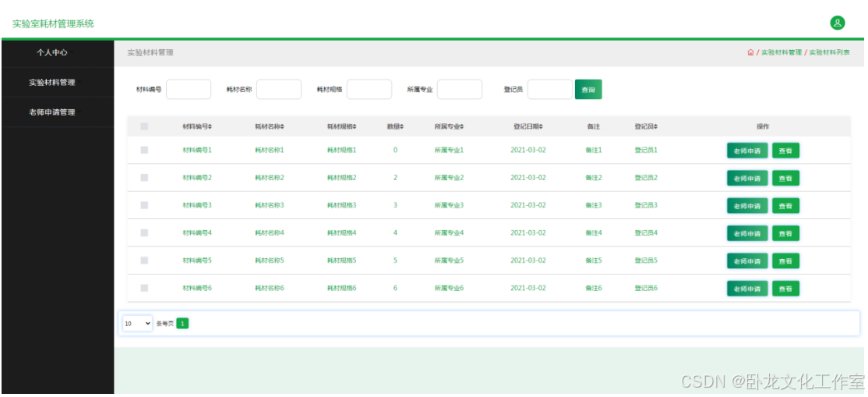868x397 pixels.
Task: Click the 备注5 cell
Action: point(594,261)
